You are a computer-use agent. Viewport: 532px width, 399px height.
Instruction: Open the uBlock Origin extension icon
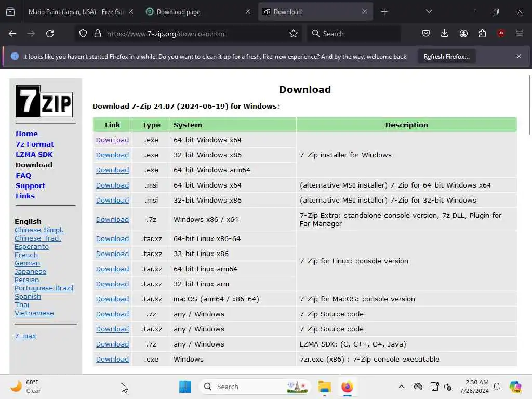point(501,33)
